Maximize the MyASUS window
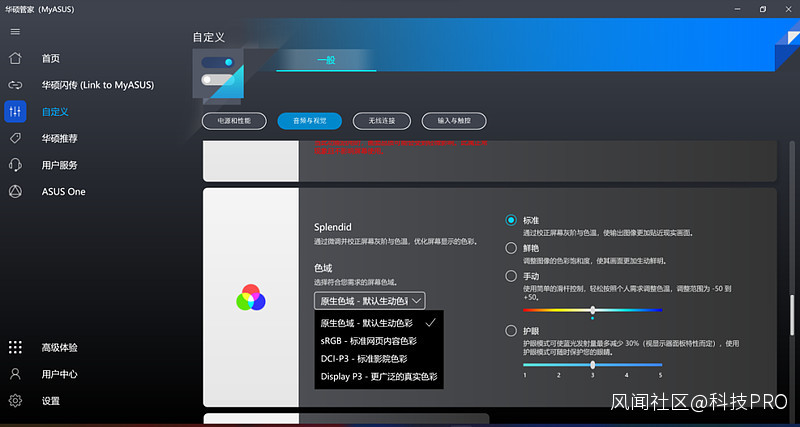The width and height of the screenshot is (800, 427). [x=763, y=9]
